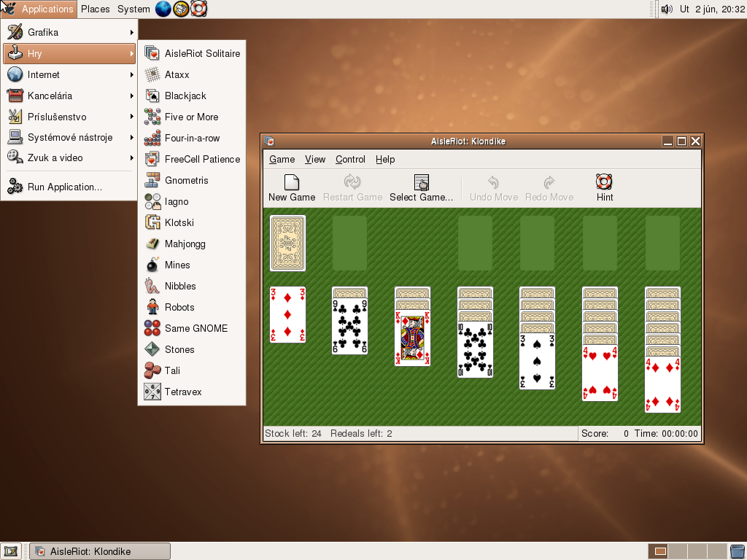Screen dimensions: 747x560
Task: Expand the Grafika submenu
Action: (x=69, y=32)
